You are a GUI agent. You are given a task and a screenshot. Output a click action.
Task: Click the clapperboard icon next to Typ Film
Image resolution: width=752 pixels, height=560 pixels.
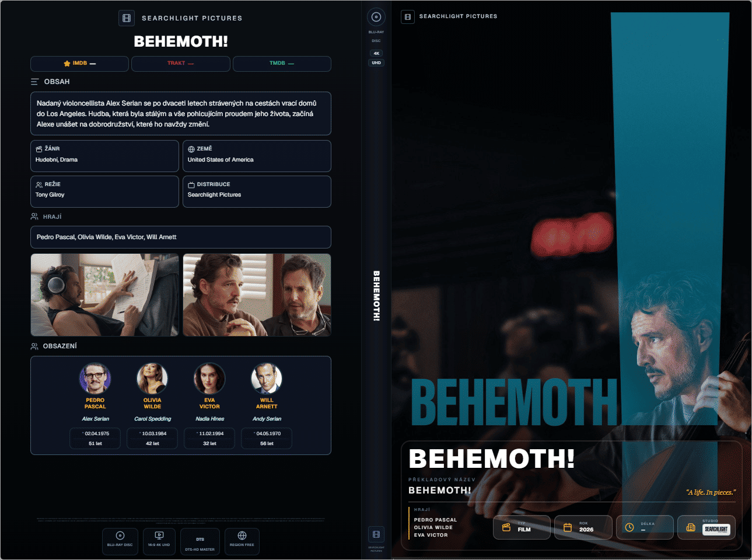pyautogui.click(x=506, y=527)
